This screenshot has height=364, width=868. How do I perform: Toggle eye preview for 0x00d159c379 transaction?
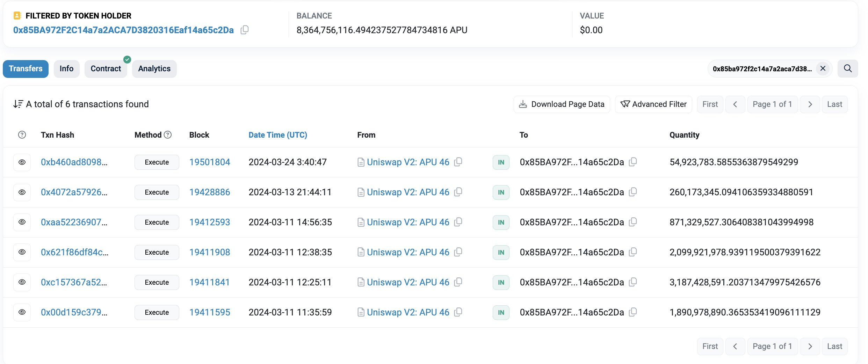(22, 312)
